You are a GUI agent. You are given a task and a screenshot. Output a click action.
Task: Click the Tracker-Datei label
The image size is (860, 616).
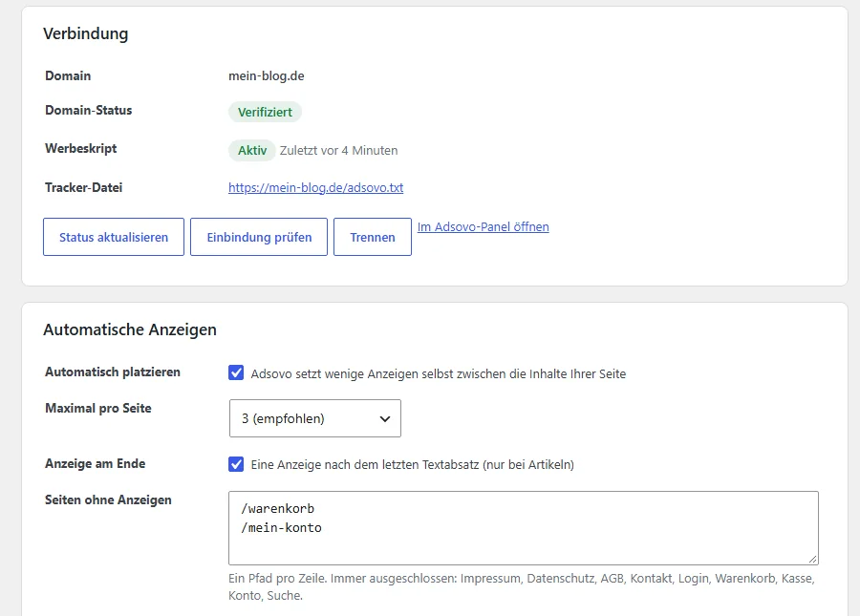click(x=83, y=187)
